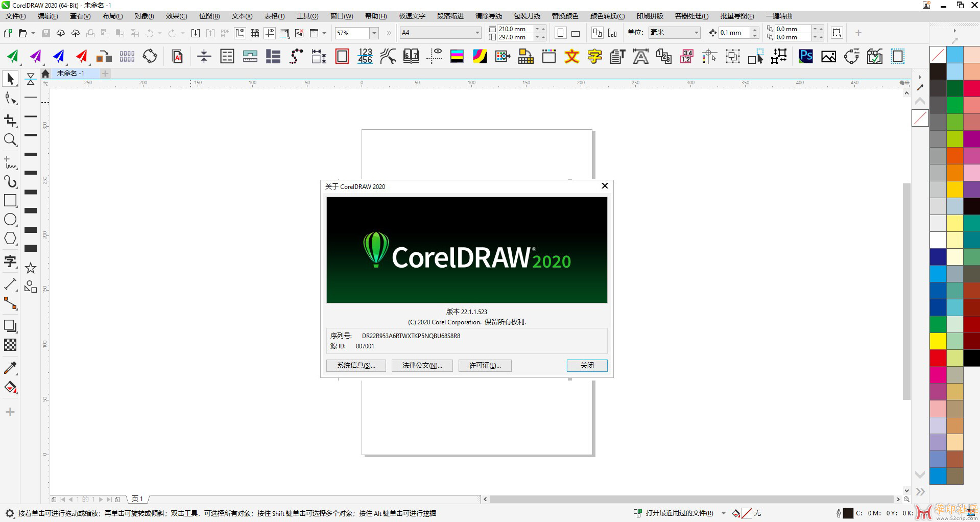The width and height of the screenshot is (980, 522).
Task: Expand standard toolbar overflow chevron
Action: pos(389,33)
